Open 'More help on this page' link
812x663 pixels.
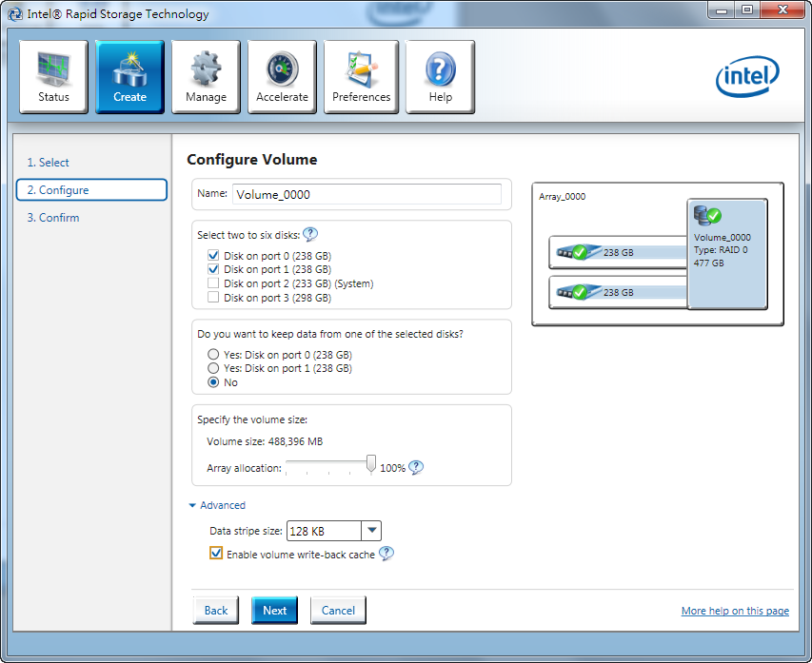734,611
